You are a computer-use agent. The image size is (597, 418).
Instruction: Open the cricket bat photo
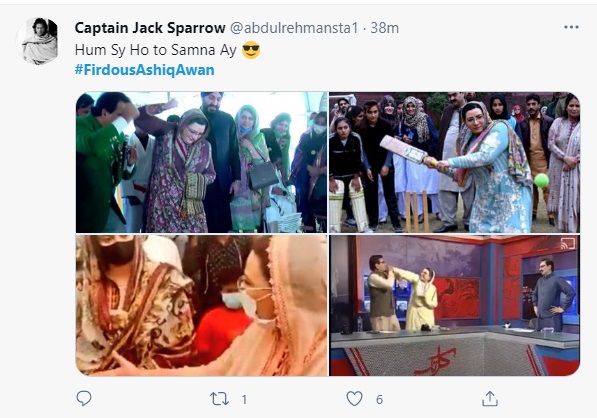pos(454,162)
